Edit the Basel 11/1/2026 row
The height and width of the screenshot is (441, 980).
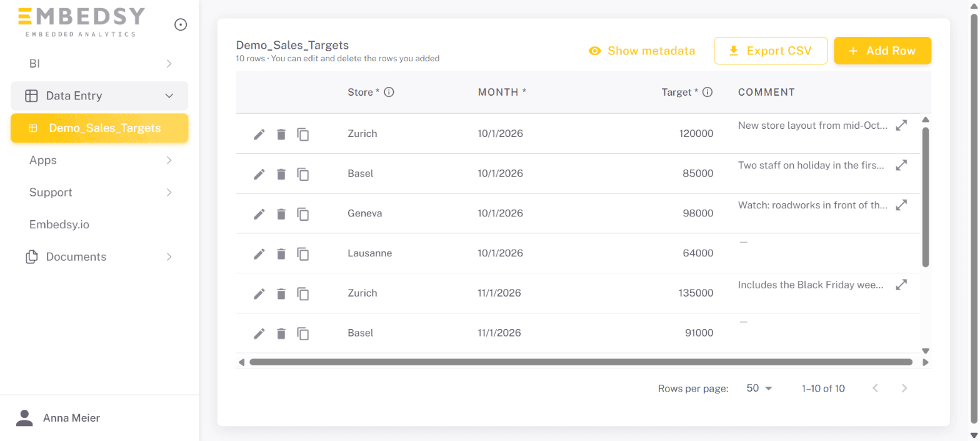pyautogui.click(x=259, y=333)
